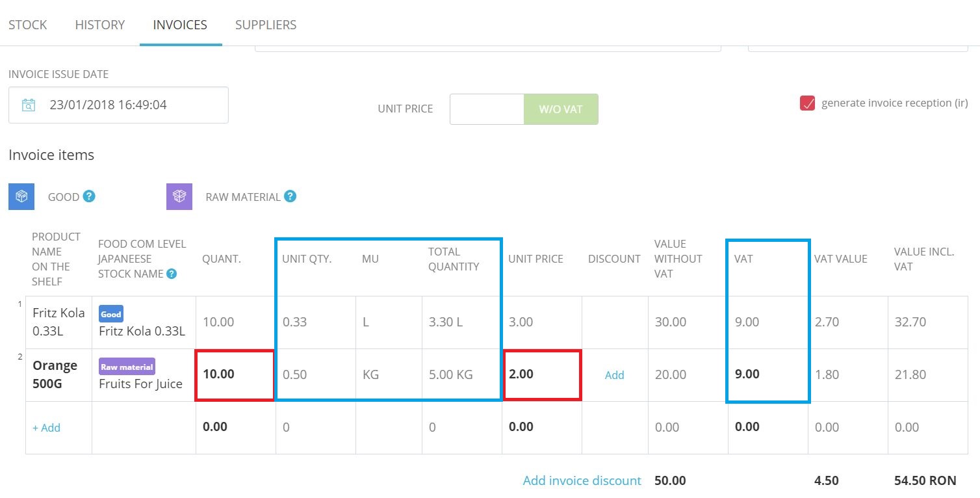Click the blue Good badge on Fritz Kola
980x498 pixels.
coord(110,314)
